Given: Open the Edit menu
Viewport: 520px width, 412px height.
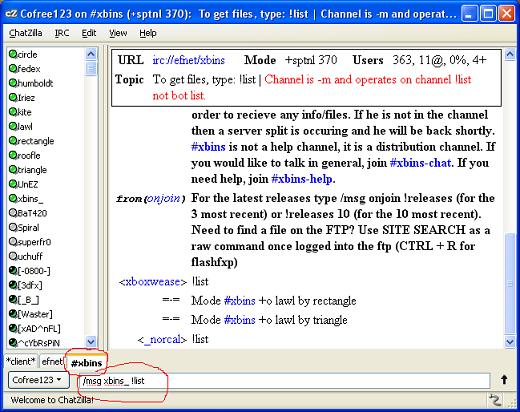Looking at the screenshot, I should [89, 33].
